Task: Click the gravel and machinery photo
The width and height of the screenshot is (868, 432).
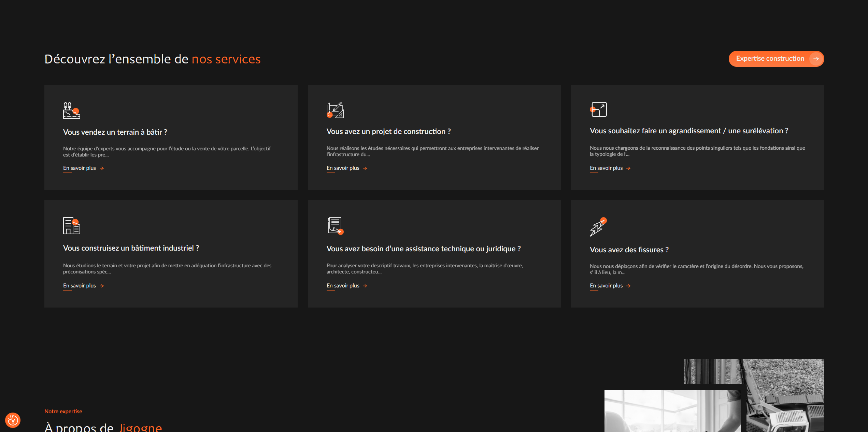Action: pos(785,395)
